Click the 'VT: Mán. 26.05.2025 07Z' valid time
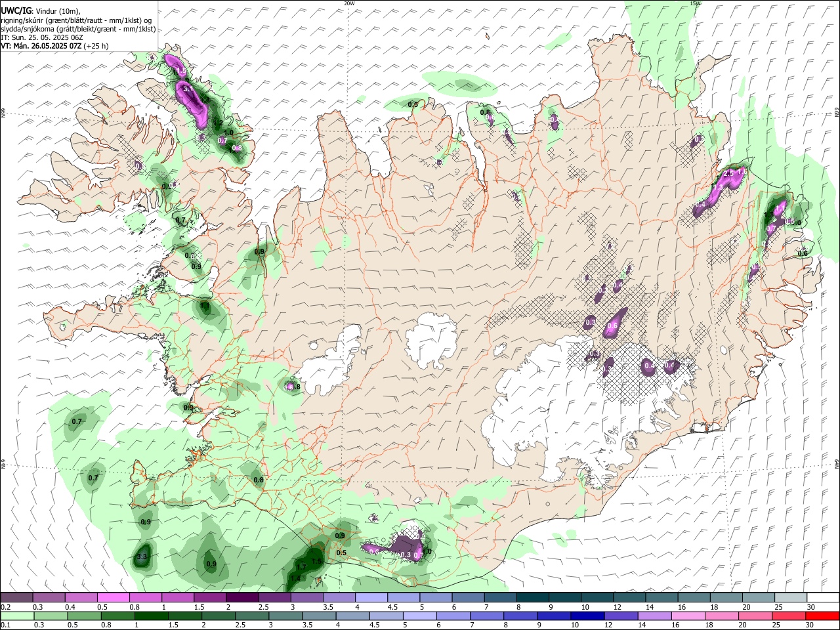Screen dimensions: 840x630 tap(41, 46)
